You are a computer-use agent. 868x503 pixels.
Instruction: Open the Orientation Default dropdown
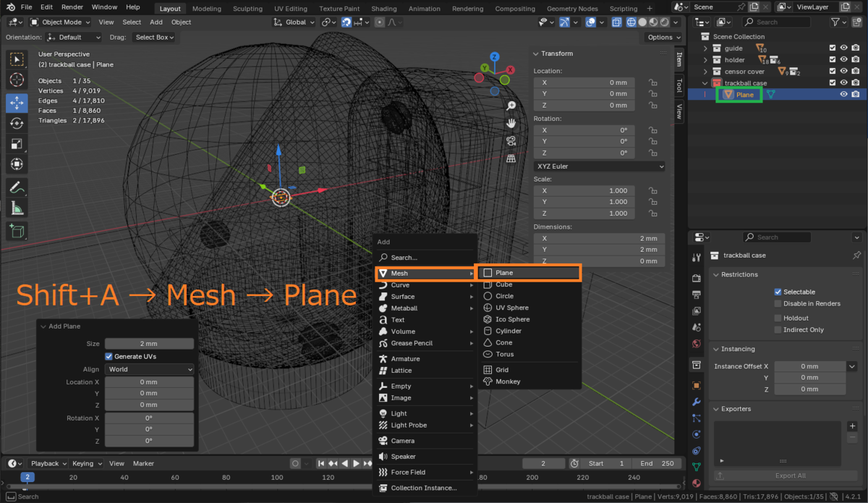[x=75, y=37]
